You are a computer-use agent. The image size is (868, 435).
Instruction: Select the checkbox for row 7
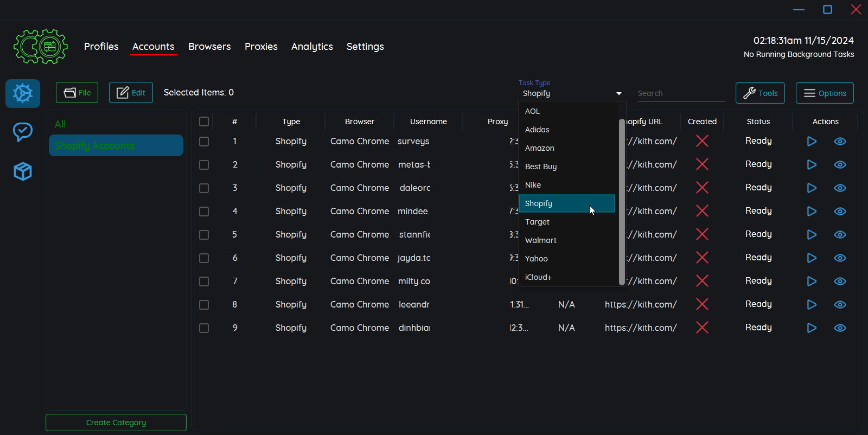coord(204,282)
